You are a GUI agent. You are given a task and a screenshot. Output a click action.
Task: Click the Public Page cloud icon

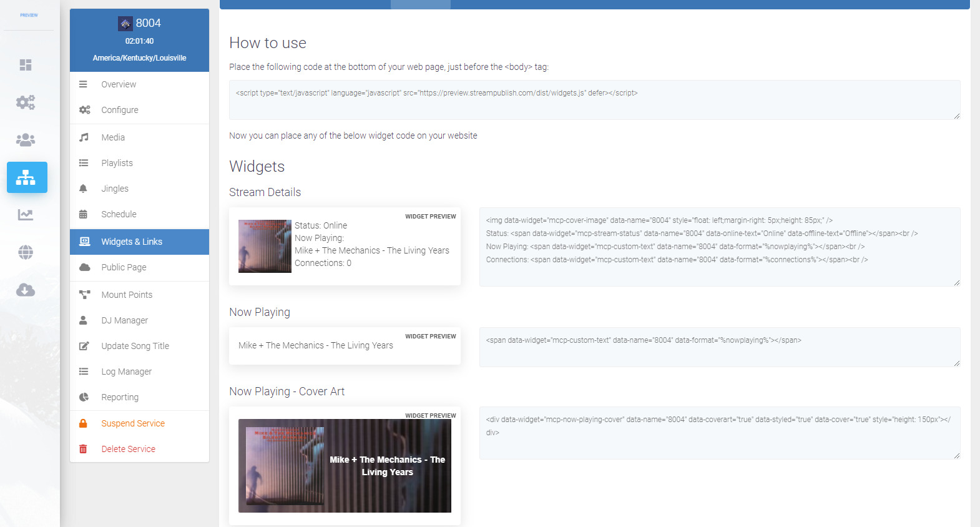84,267
